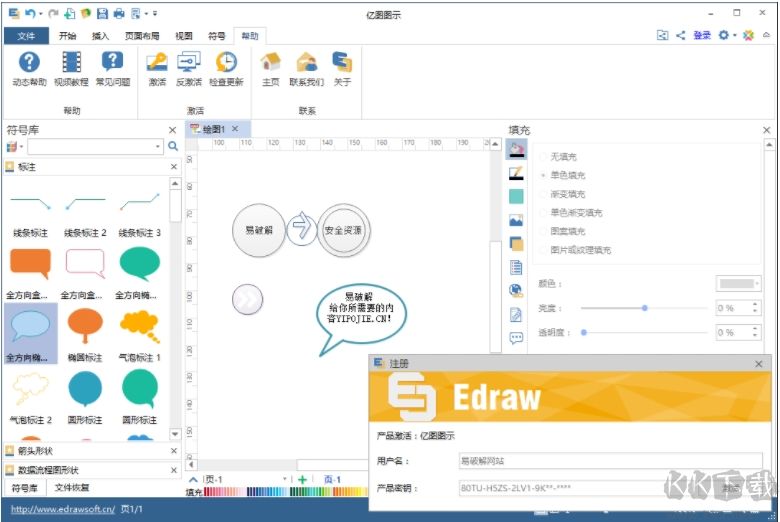Open the 关于 about icon
This screenshot has width=780, height=522.
342,69
